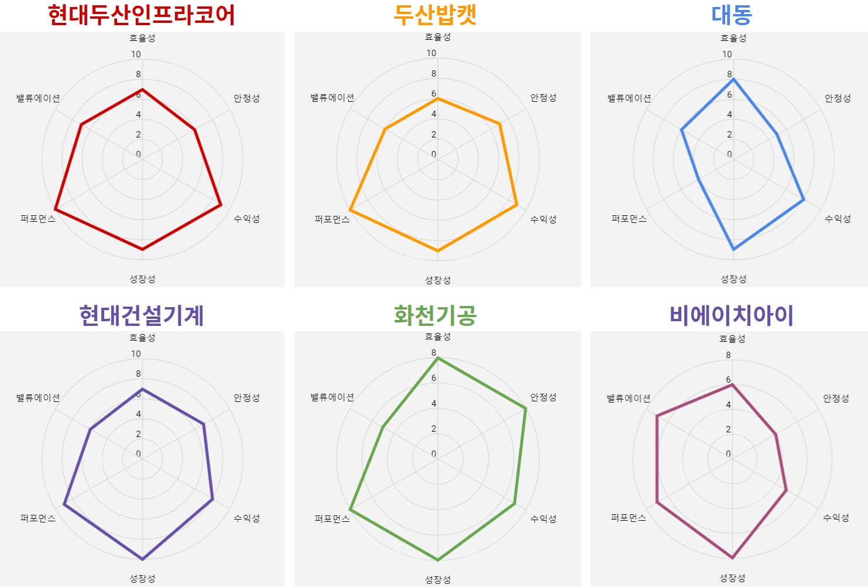
Task: Click 안정성 label in 두산밥캣 chart
Action: pos(543,98)
